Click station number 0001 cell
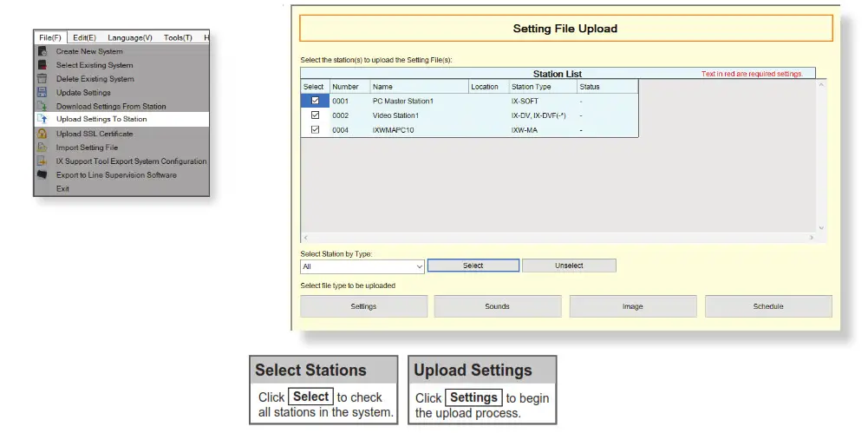 tap(349, 102)
